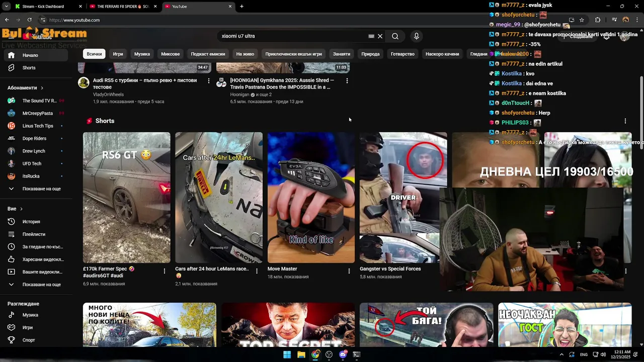Open options menu for Hoonigan Gymkhana video
Screen dimensions: 644x362
click(x=347, y=80)
